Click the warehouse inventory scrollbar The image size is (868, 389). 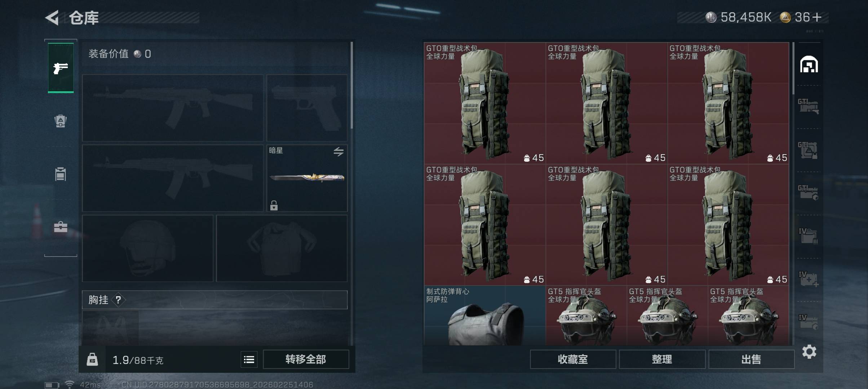point(793,68)
